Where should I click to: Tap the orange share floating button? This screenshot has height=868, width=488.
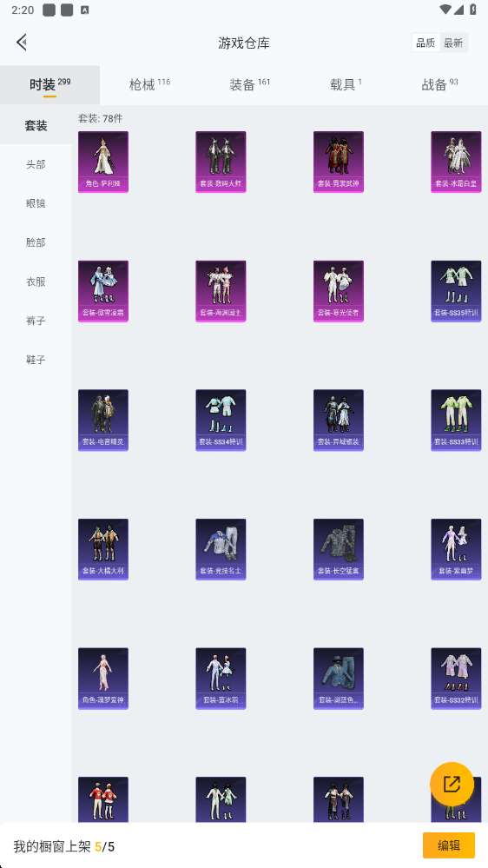pyautogui.click(x=452, y=784)
